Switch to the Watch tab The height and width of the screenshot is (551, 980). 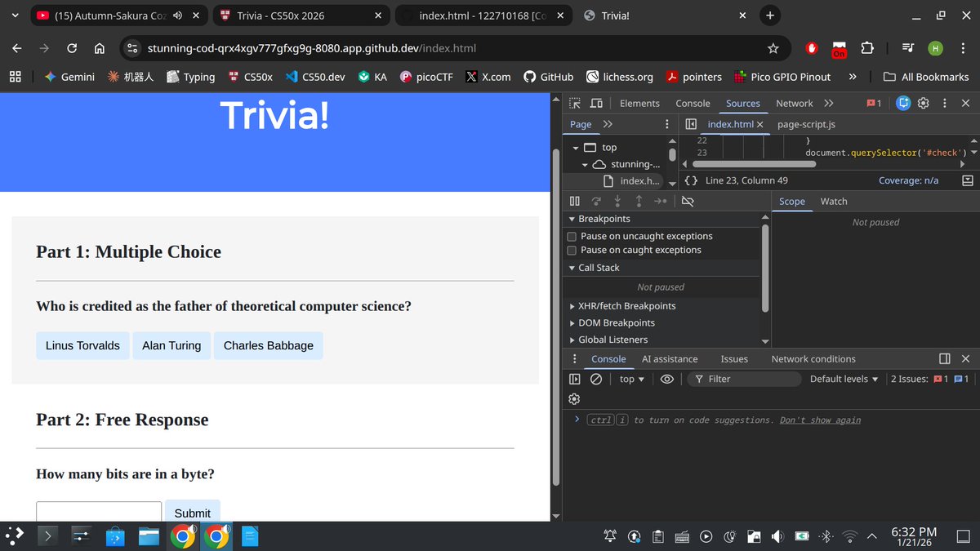(834, 201)
